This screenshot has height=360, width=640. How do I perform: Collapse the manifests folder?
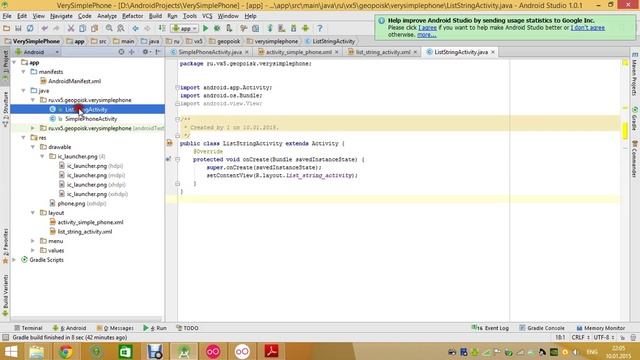[x=24, y=72]
